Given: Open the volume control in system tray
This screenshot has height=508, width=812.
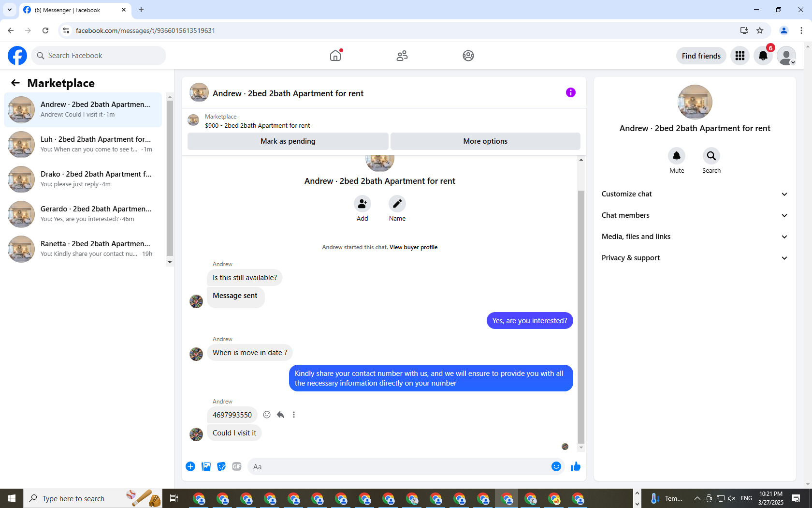Looking at the screenshot, I should (732, 498).
